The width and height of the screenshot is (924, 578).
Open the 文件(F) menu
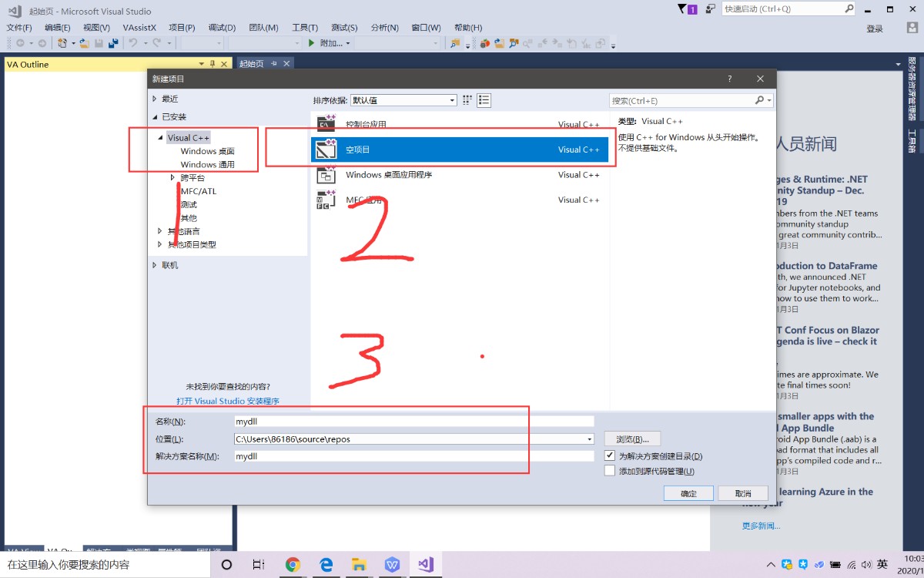[x=18, y=27]
